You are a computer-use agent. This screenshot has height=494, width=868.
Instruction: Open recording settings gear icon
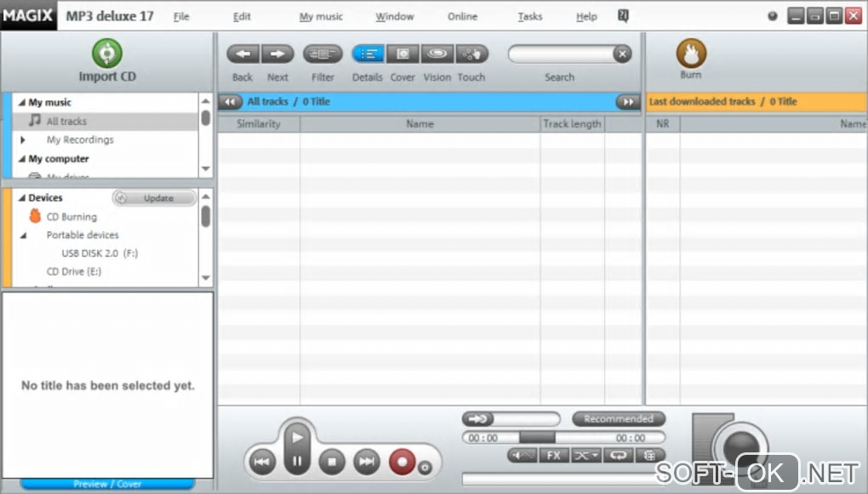pos(425,468)
